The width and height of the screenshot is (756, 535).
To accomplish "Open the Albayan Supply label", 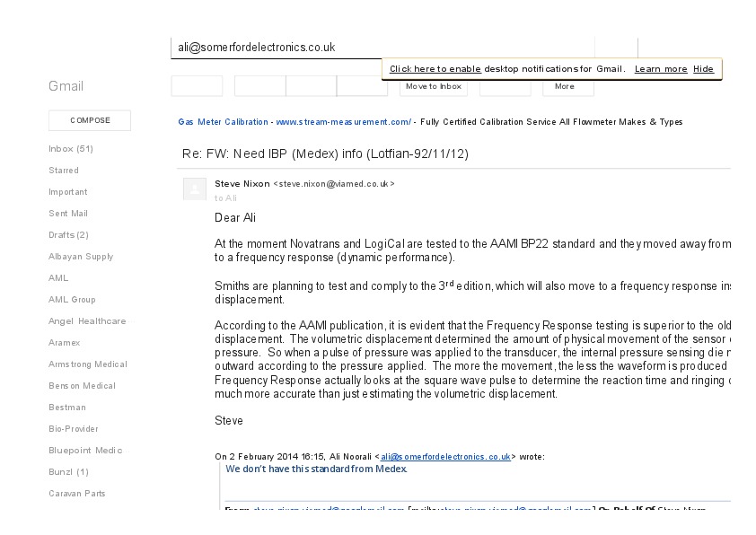I will (81, 256).
